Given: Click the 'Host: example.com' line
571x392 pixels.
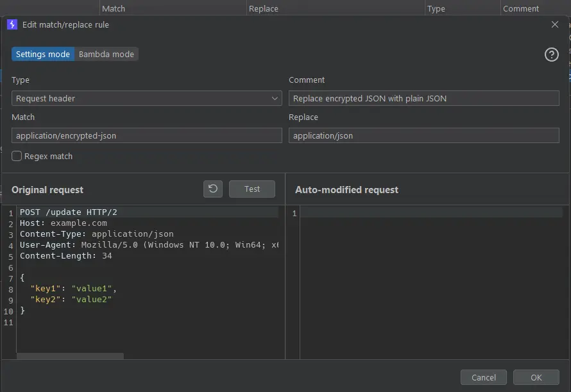Looking at the screenshot, I should pos(64,223).
